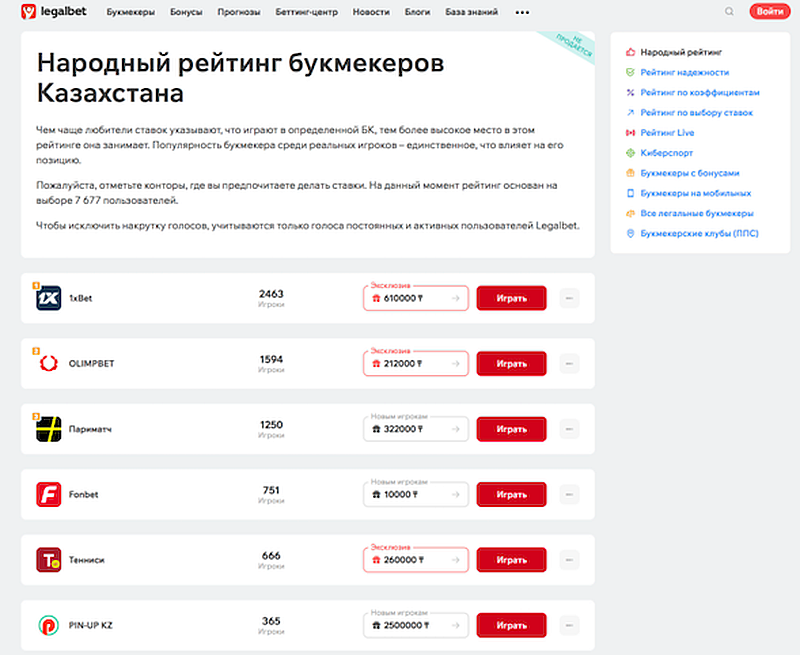Select the Киберспорт rating icon in sidebar

click(x=632, y=153)
